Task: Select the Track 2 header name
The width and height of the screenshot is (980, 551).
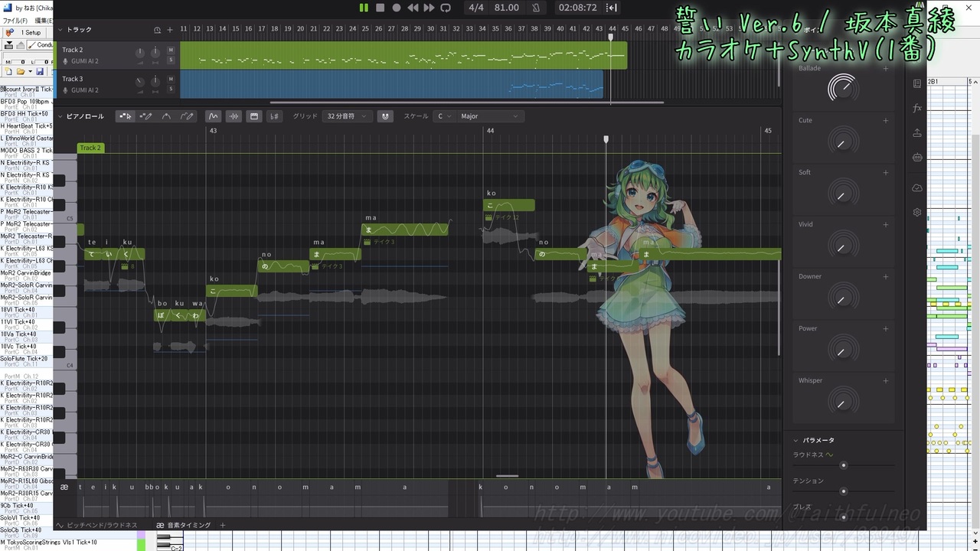Action: 73,50
